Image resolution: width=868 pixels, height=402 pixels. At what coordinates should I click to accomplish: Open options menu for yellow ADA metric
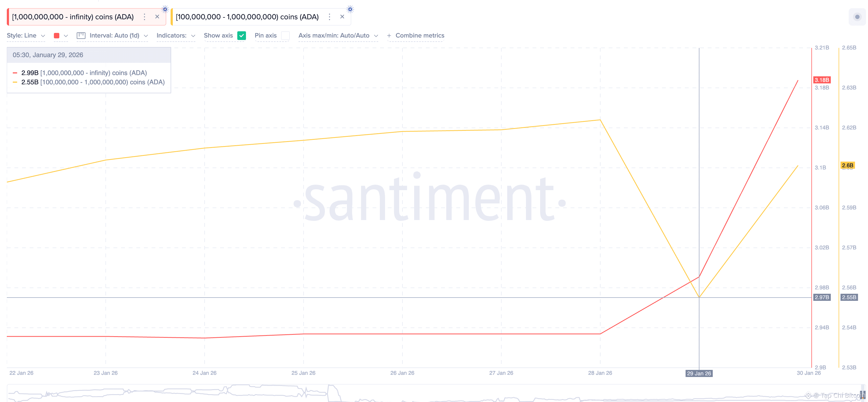(330, 17)
